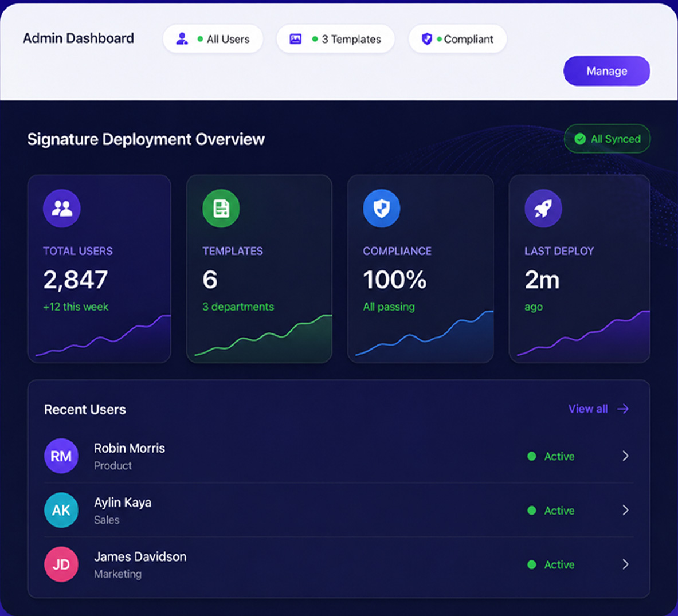Click the blue Compliance shield icon

pyautogui.click(x=381, y=209)
